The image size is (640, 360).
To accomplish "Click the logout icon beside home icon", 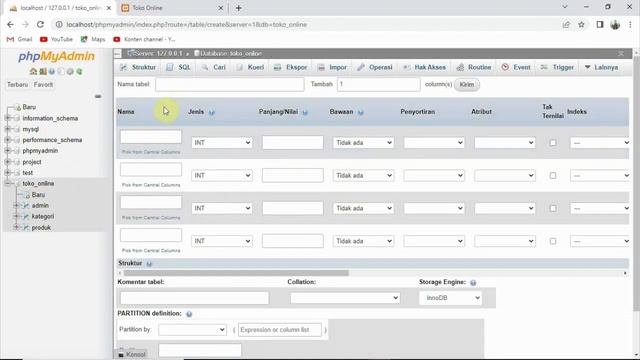I will (42, 71).
